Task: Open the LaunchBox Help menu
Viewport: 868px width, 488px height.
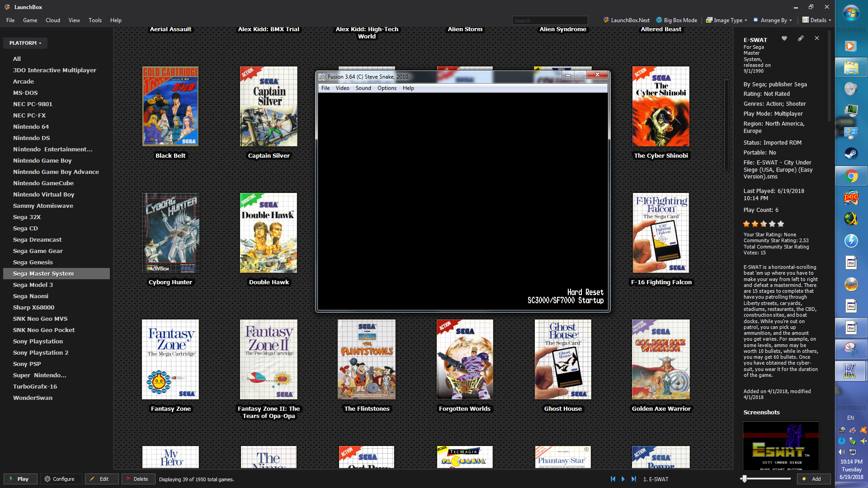Action: click(116, 20)
